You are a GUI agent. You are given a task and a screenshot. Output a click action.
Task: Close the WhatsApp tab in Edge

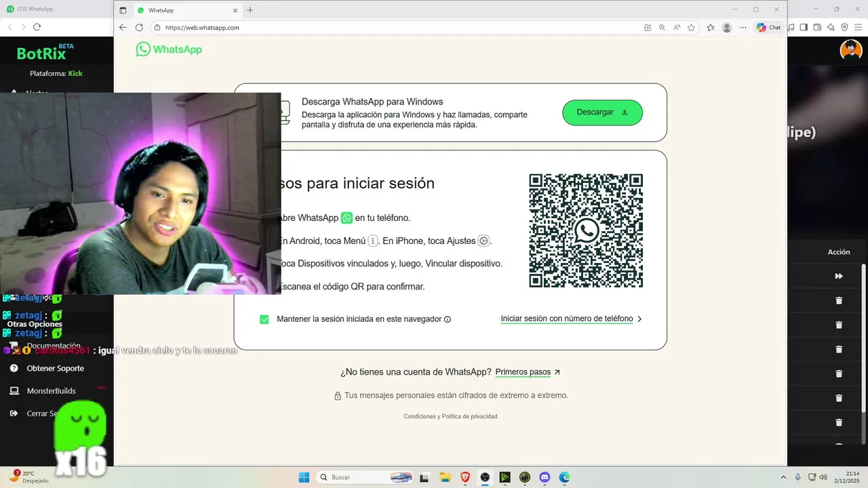click(x=235, y=10)
